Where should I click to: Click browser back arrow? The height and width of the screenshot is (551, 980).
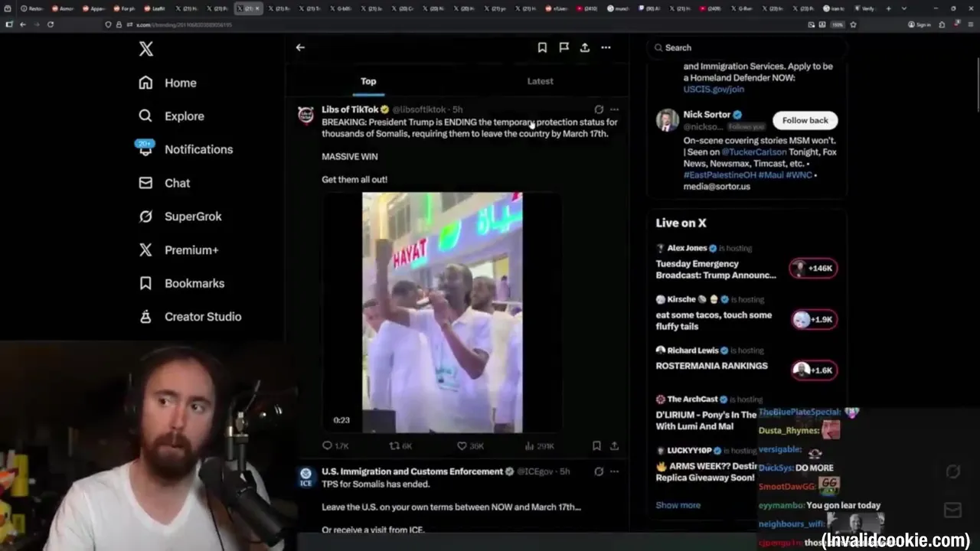[22, 24]
